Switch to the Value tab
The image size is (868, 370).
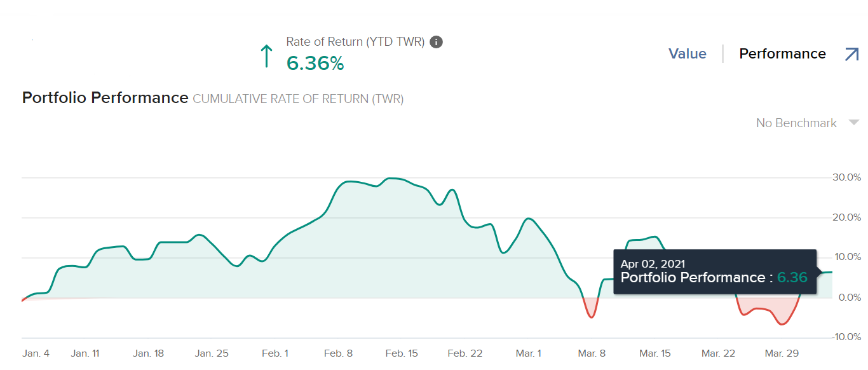pyautogui.click(x=687, y=54)
